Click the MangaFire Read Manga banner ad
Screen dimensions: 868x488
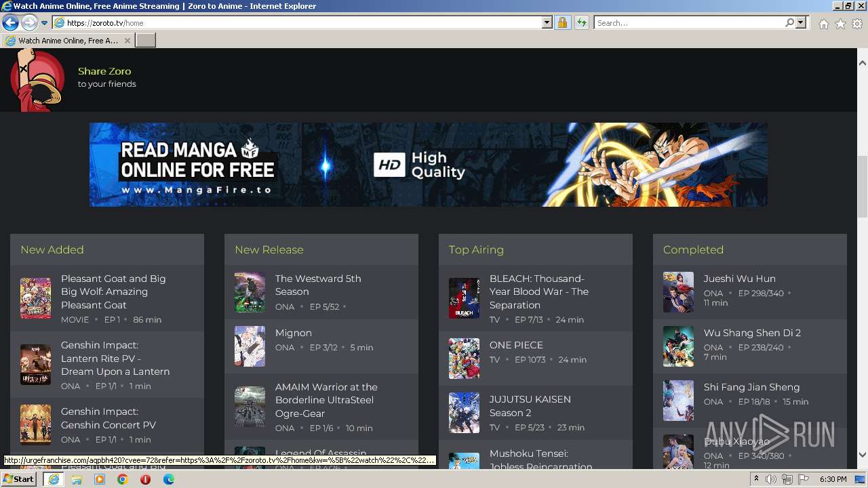(429, 165)
